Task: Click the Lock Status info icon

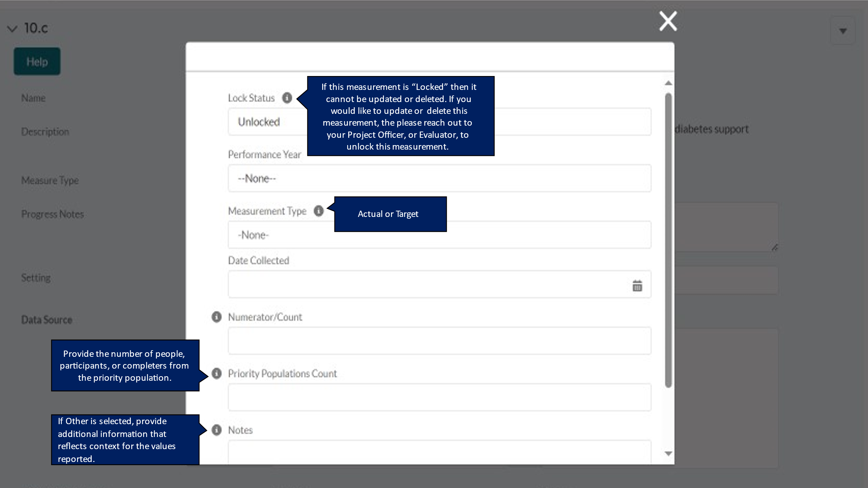Action: coord(287,98)
